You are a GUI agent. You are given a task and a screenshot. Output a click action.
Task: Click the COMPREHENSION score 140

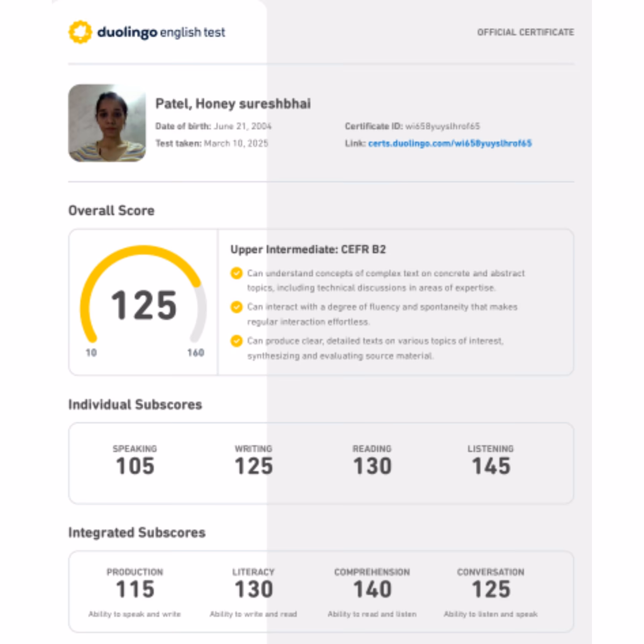click(372, 589)
